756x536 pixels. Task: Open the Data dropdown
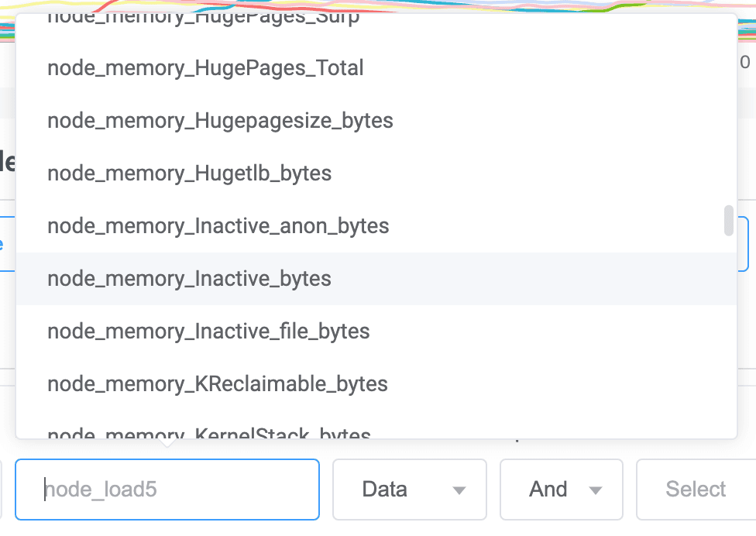click(410, 490)
